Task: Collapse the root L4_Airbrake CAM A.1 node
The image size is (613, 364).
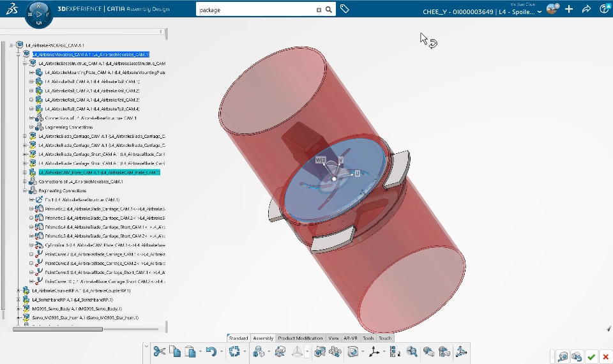Action: pos(11,45)
